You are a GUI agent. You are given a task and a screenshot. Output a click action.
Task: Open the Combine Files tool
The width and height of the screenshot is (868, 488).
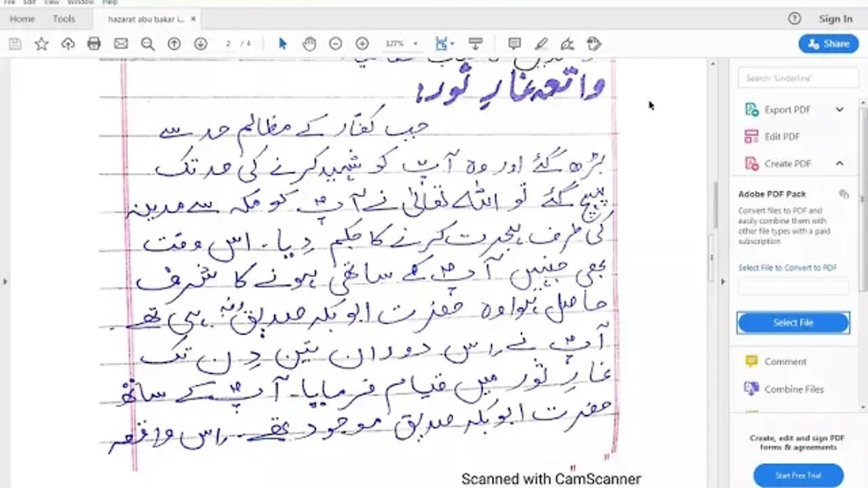click(x=793, y=389)
